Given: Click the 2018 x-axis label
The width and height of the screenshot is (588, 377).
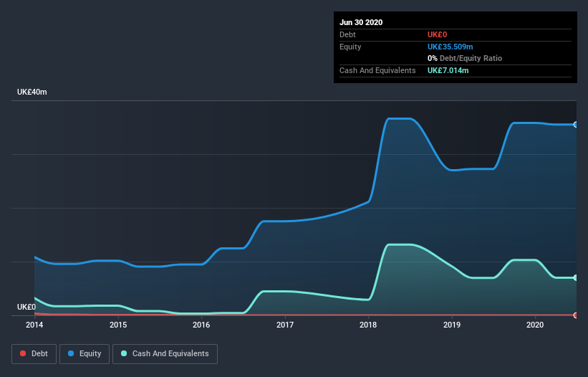Looking at the screenshot, I should (368, 325).
